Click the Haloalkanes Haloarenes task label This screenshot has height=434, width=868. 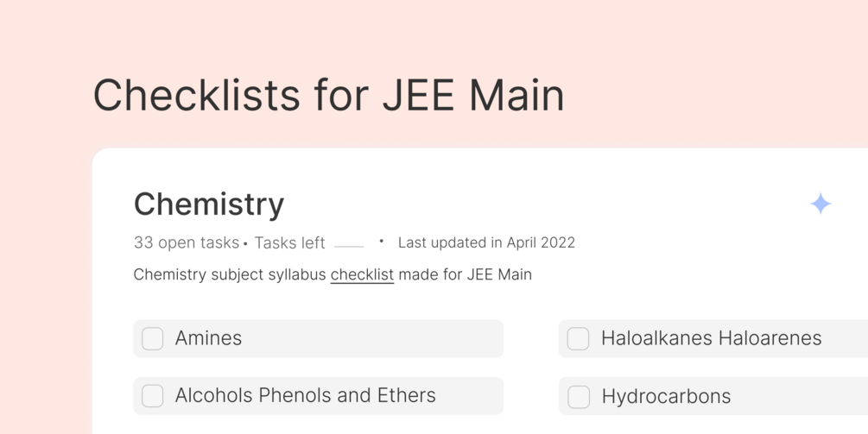pyautogui.click(x=711, y=338)
